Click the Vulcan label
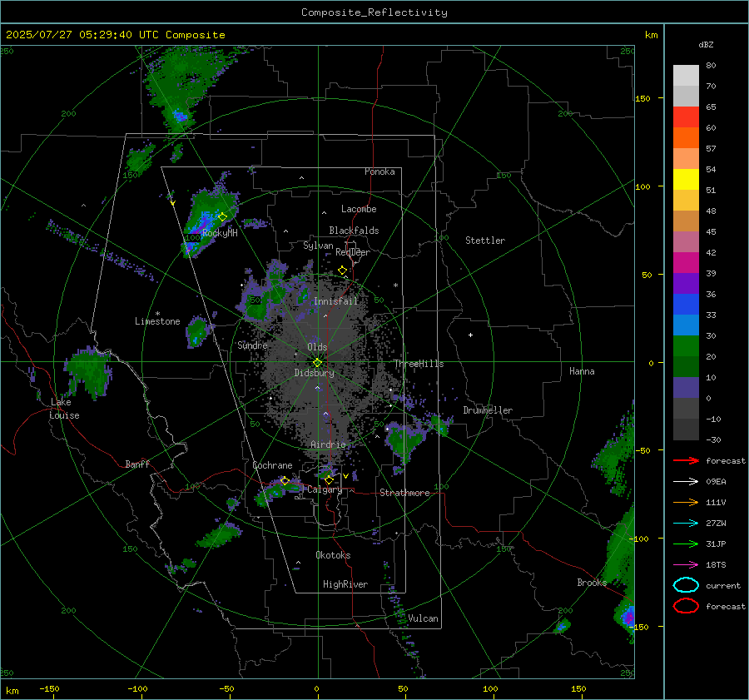Image resolution: width=749 pixels, height=700 pixels. pyautogui.click(x=424, y=618)
